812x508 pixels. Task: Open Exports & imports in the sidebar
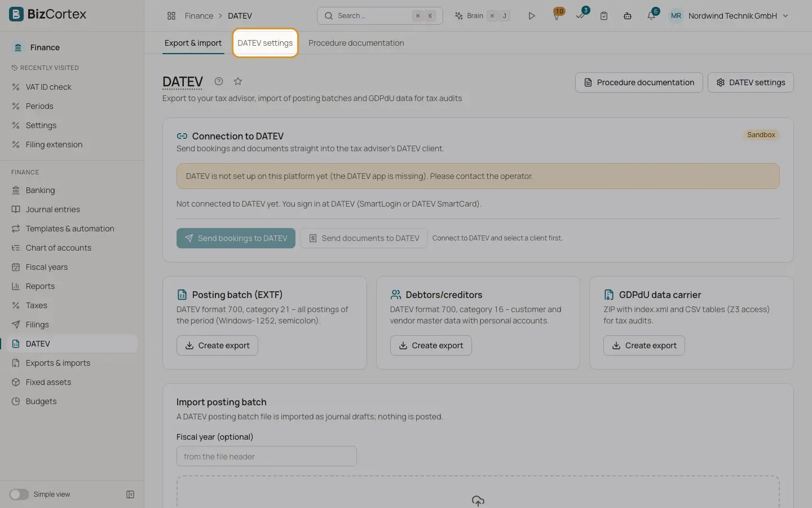coord(72,363)
